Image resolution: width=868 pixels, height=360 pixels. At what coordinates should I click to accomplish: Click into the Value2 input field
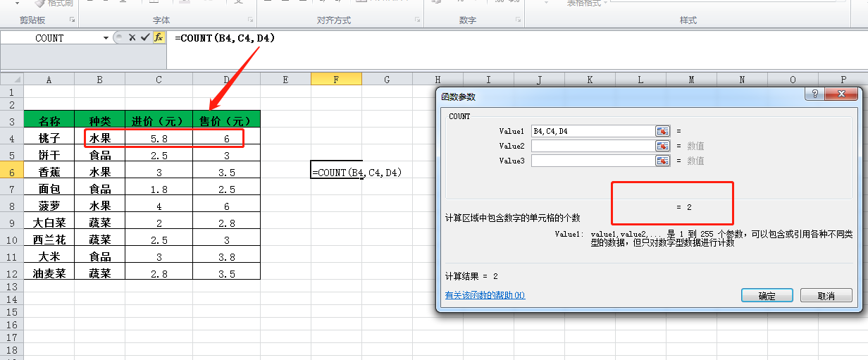click(x=593, y=146)
